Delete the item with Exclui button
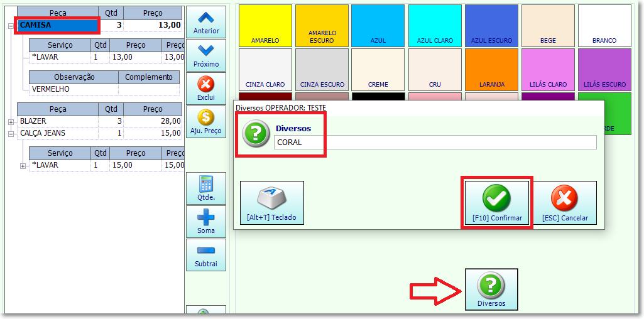Screen dimensions: 644x319 206,89
